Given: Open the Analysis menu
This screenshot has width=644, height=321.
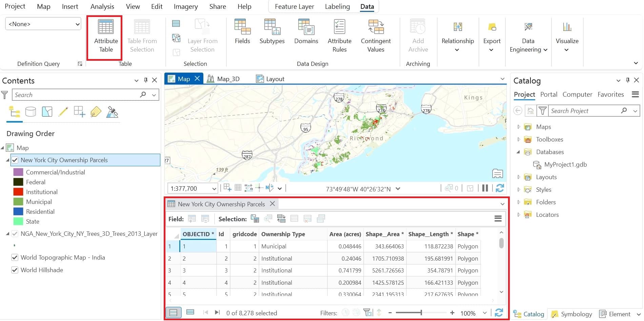Looking at the screenshot, I should [x=102, y=6].
